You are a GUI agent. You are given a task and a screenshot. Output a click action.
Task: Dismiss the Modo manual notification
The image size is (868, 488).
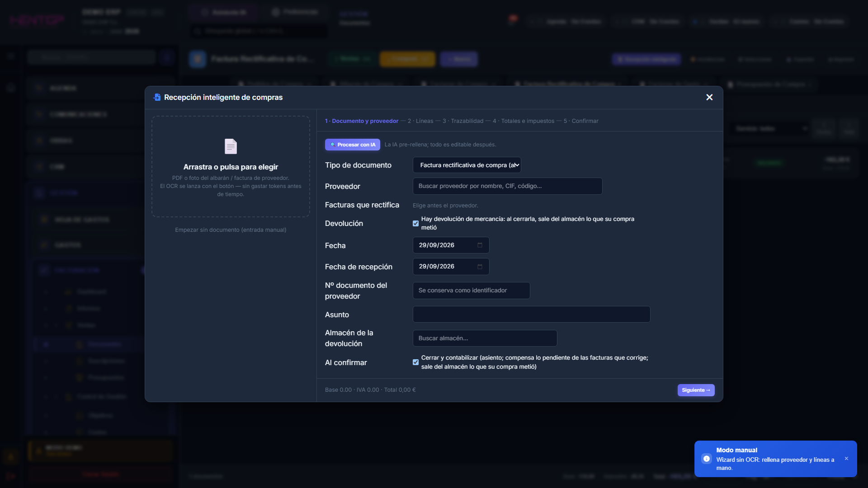846,459
